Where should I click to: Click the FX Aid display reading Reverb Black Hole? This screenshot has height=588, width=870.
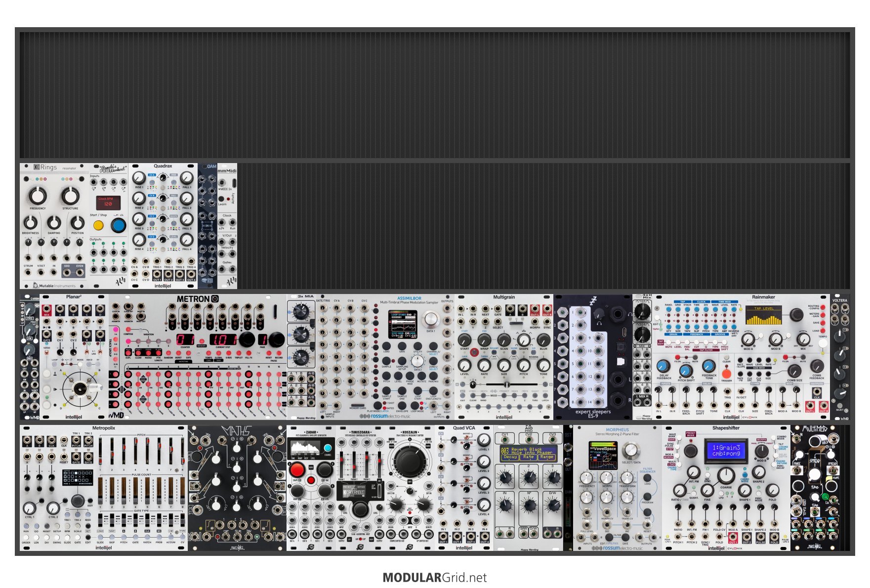(x=528, y=453)
